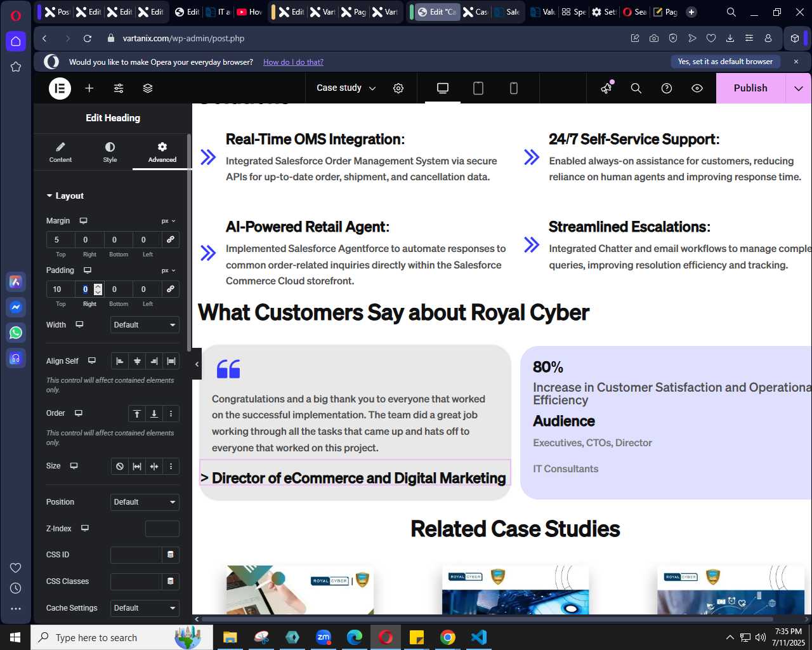
Task: Click 'Yes, set it as default browser'
Action: (x=725, y=62)
